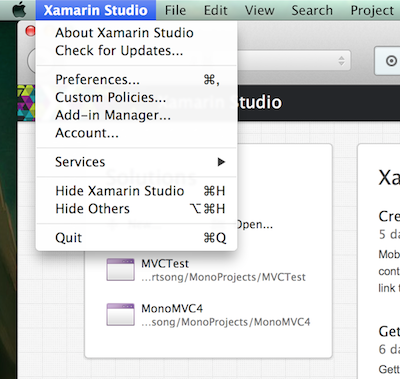The height and width of the screenshot is (379, 400).
Task: Click the MonoMVC4 project path text
Action: pos(226,322)
